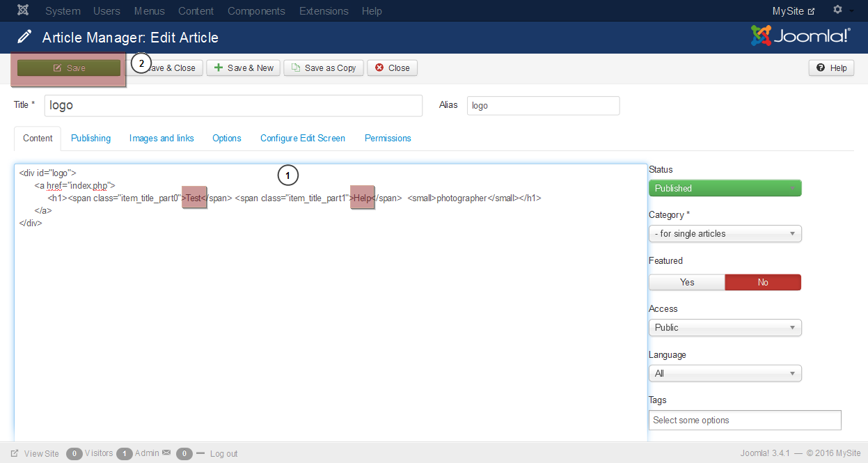Click the green plus icon on Save & New

tap(219, 68)
